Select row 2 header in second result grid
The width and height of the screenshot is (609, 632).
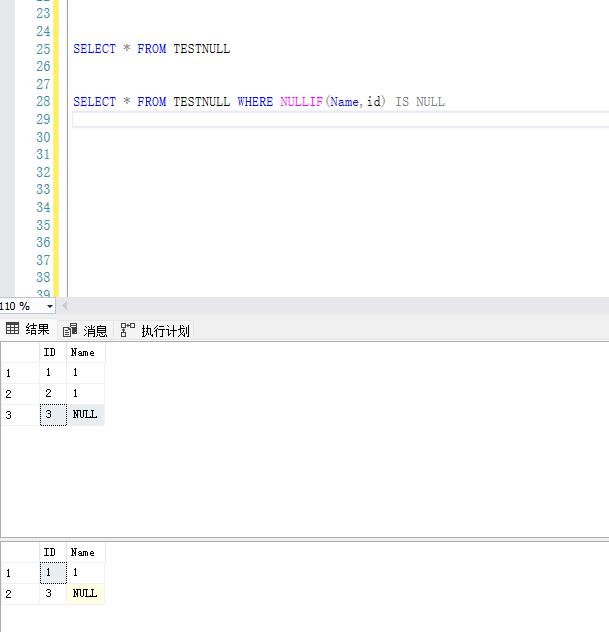pos(19,594)
